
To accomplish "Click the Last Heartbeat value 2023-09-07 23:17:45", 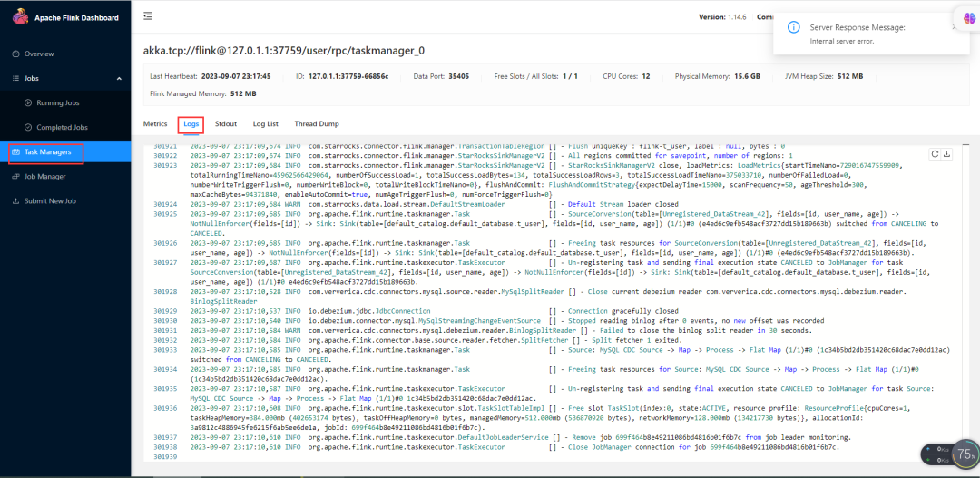I will coord(236,76).
